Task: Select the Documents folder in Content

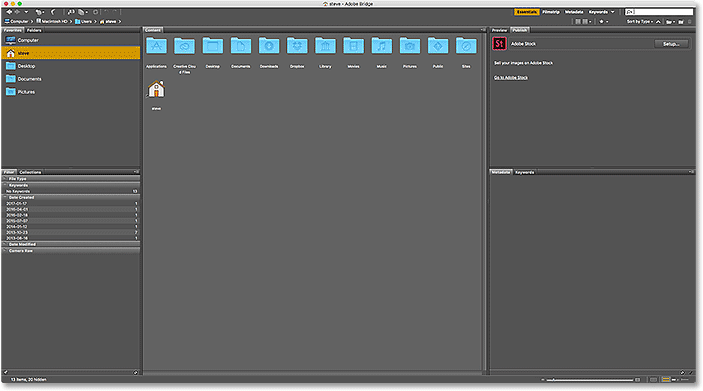Action: pos(241,46)
